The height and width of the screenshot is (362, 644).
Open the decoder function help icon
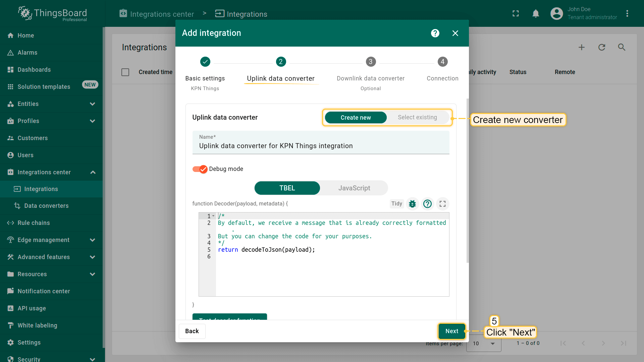click(x=427, y=204)
